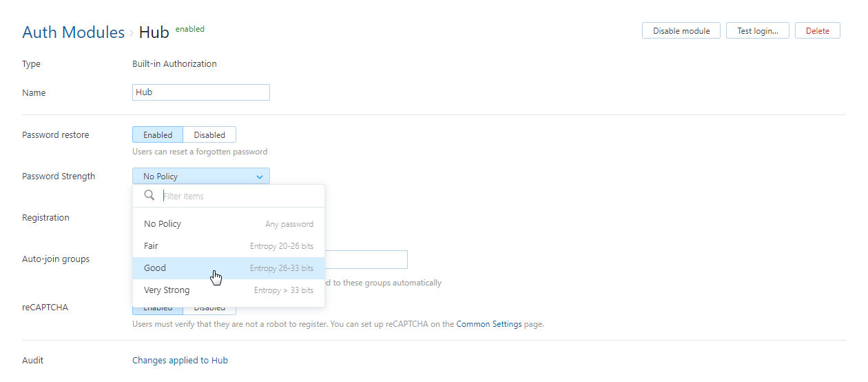The image size is (868, 382).
Task: Click the Disable module button
Action: [x=681, y=31]
